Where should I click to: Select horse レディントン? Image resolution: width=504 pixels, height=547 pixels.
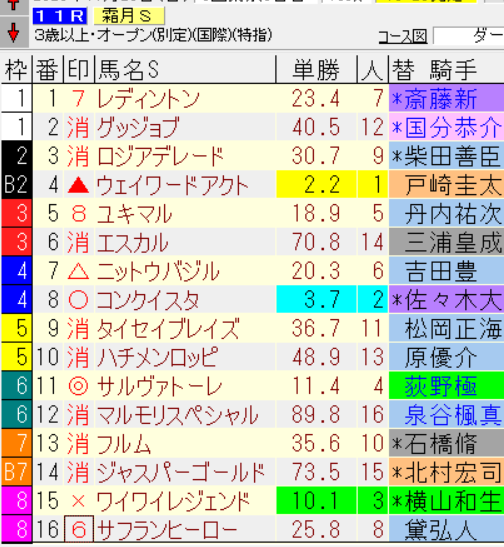(x=148, y=99)
